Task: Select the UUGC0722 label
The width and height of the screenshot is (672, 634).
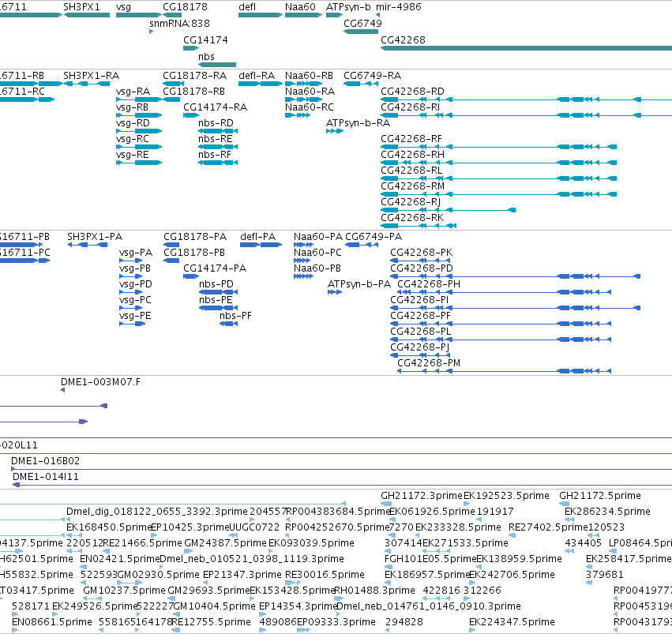Action: coord(254,527)
